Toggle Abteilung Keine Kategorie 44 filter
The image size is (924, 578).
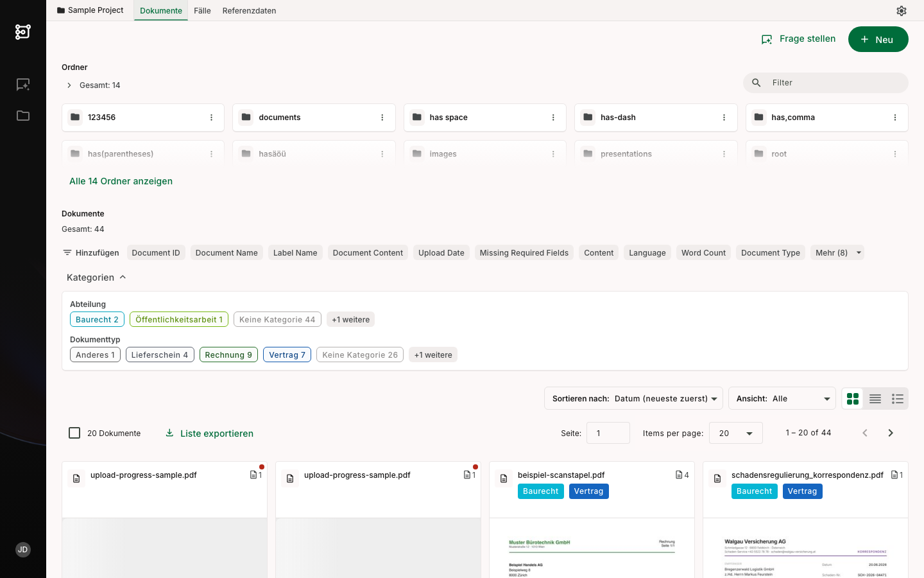(277, 320)
